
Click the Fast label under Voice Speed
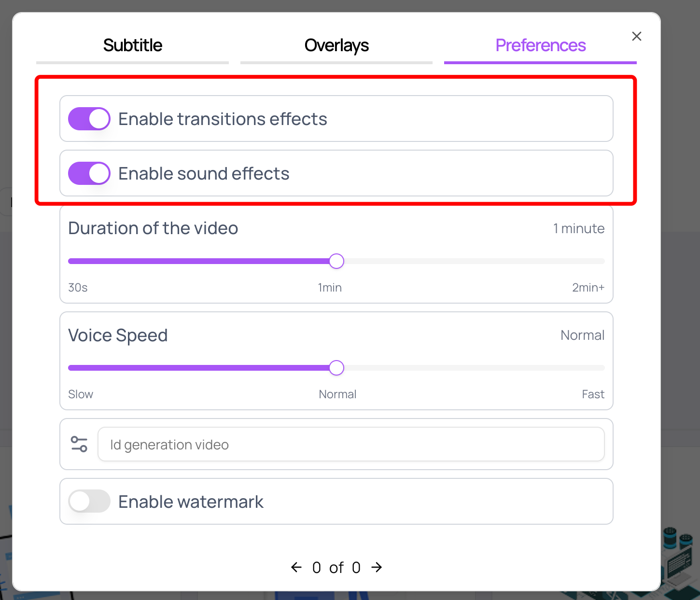(x=593, y=394)
